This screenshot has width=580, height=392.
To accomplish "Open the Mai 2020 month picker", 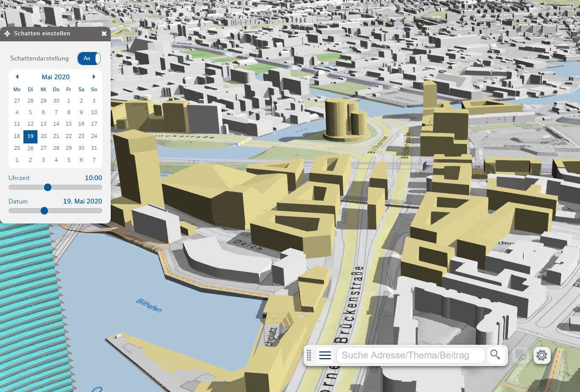I will 55,77.
